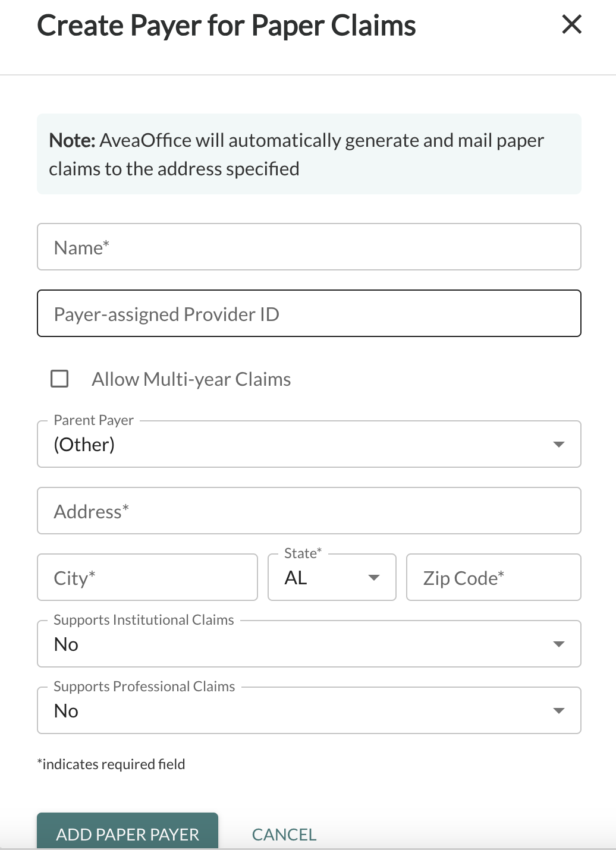This screenshot has width=616, height=850.
Task: Close the Create Payer dialog
Action: (x=571, y=25)
